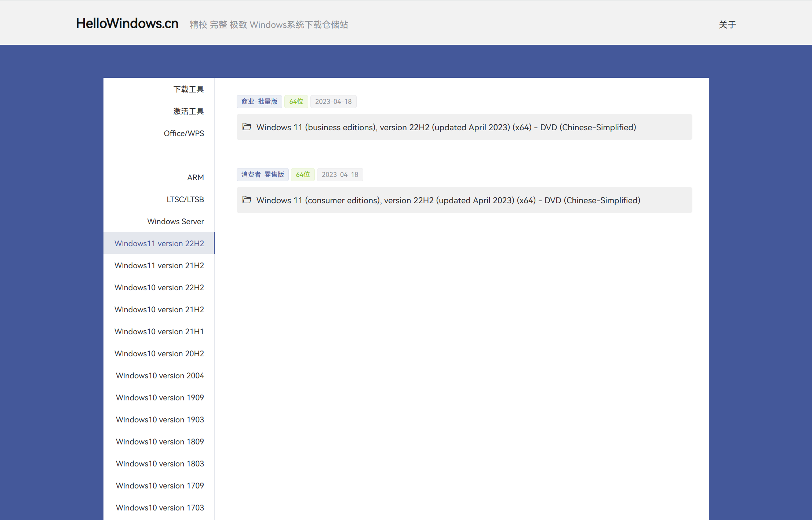The height and width of the screenshot is (520, 812).
Task: Open LTSC/LTSB sidebar section
Action: (185, 199)
